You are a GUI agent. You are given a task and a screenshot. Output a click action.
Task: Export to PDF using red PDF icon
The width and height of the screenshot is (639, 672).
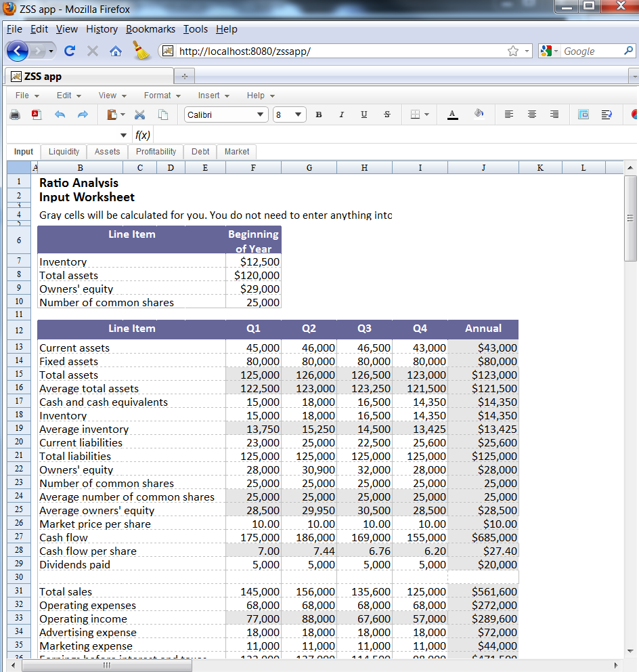[x=37, y=114]
